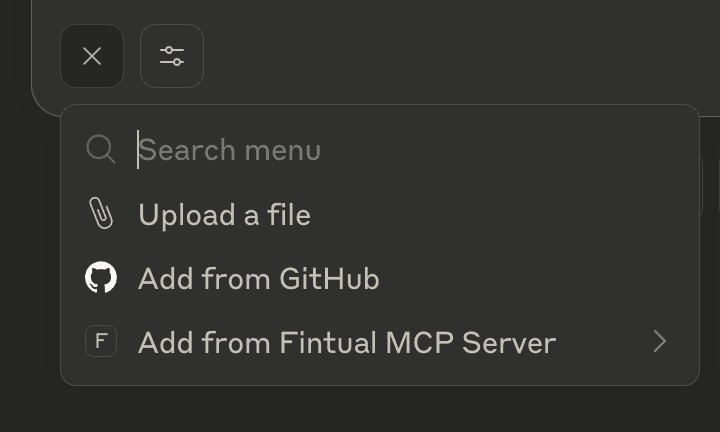This screenshot has width=720, height=432.
Task: Click the magnifying glass search icon
Action: coord(101,149)
